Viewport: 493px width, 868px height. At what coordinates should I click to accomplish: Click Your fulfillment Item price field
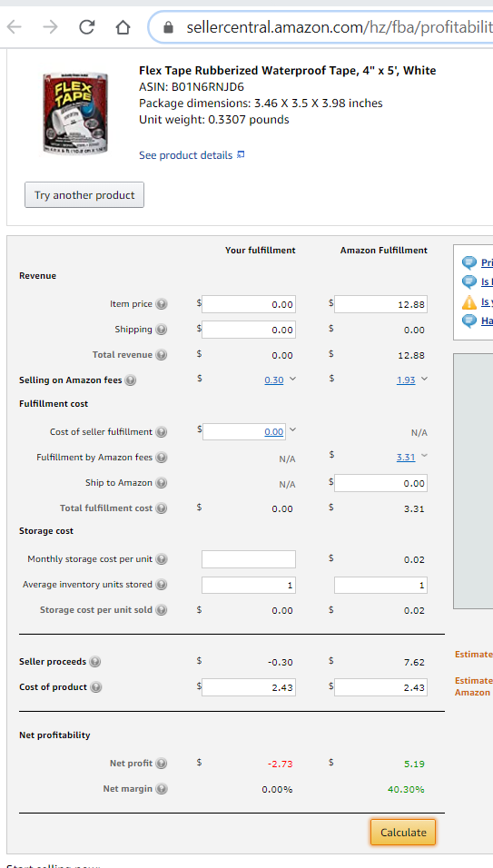(249, 304)
